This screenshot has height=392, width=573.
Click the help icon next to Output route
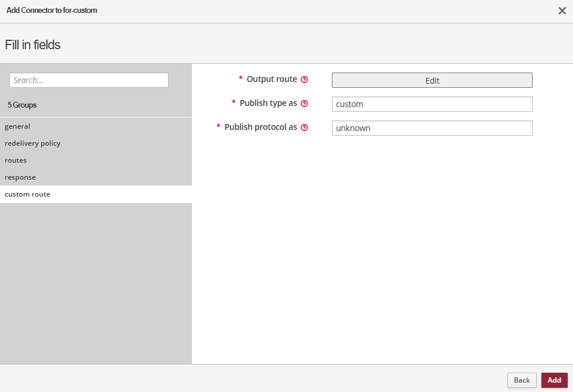click(304, 80)
